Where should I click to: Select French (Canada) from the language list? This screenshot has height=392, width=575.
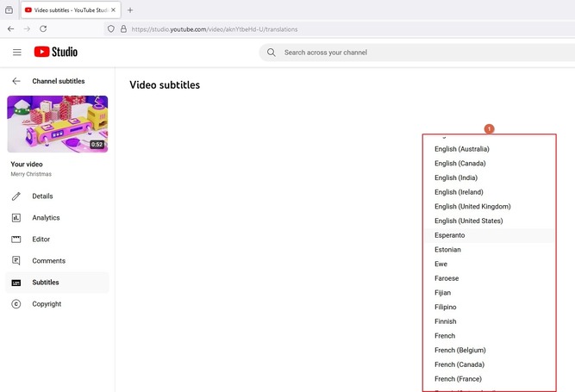point(490,364)
